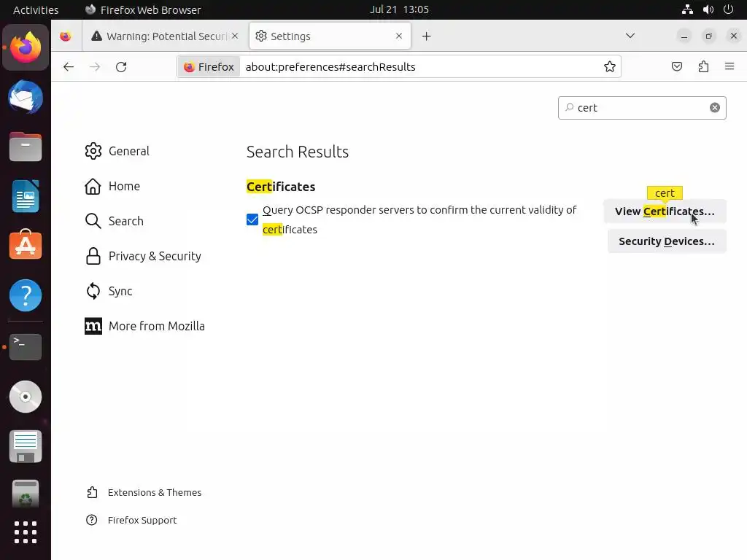The image size is (747, 560).
Task: Go back one page
Action: [69, 67]
